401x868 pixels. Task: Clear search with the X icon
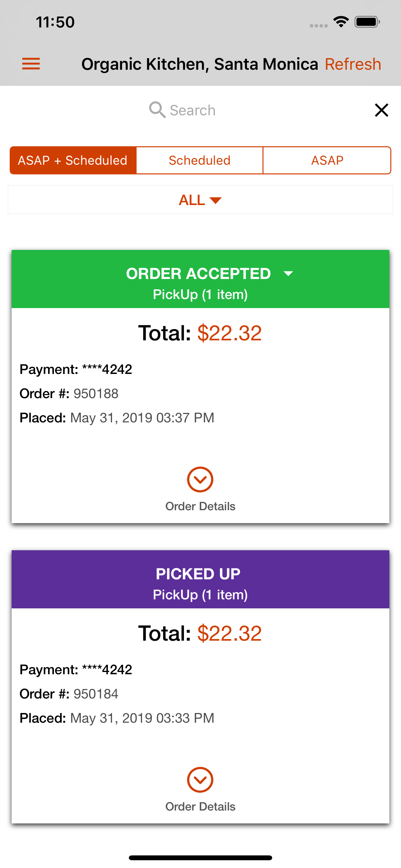click(381, 110)
